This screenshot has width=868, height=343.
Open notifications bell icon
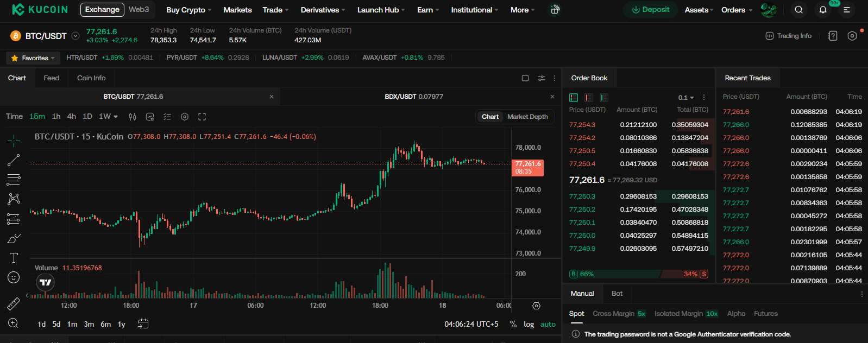click(x=823, y=10)
